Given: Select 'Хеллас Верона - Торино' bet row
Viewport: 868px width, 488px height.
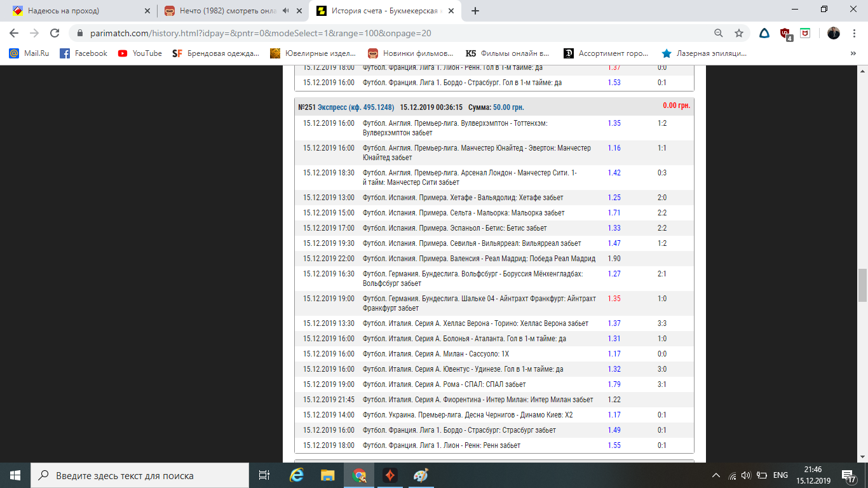Looking at the screenshot, I should click(x=494, y=323).
